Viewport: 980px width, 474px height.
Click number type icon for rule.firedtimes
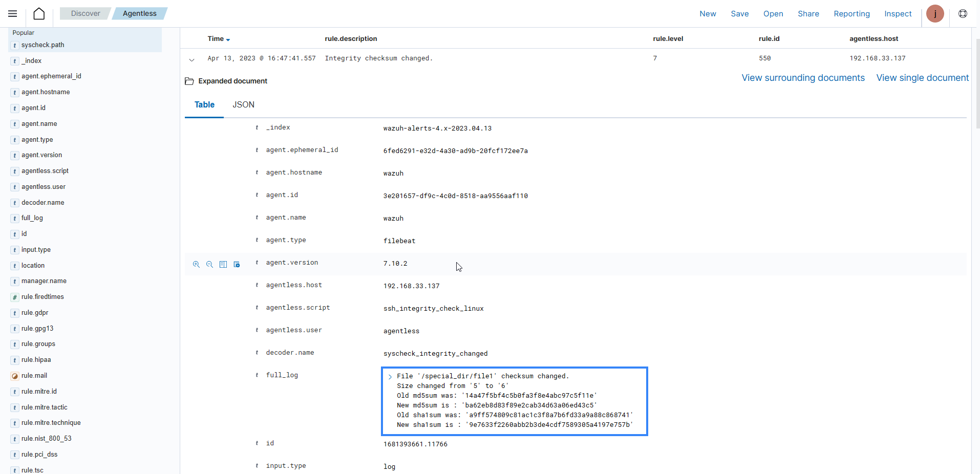[x=15, y=297]
